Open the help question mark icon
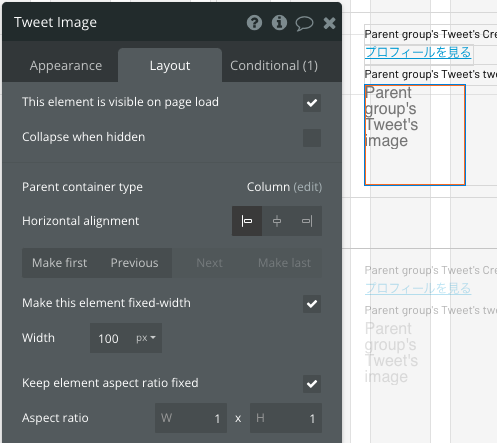This screenshot has height=443, width=497. pos(254,23)
